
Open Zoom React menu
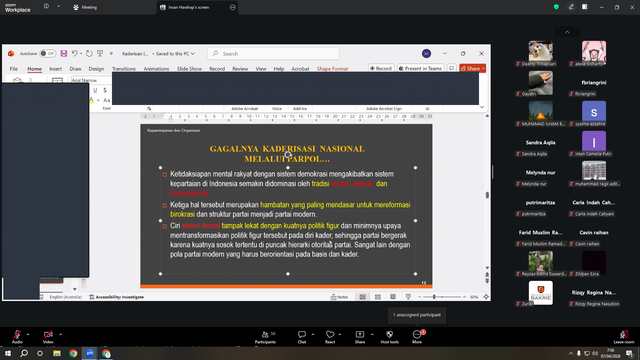click(x=330, y=337)
